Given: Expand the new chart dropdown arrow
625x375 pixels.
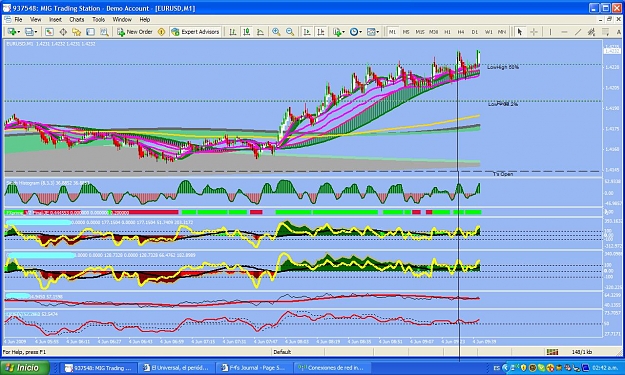Looking at the screenshot, I should (19, 32).
